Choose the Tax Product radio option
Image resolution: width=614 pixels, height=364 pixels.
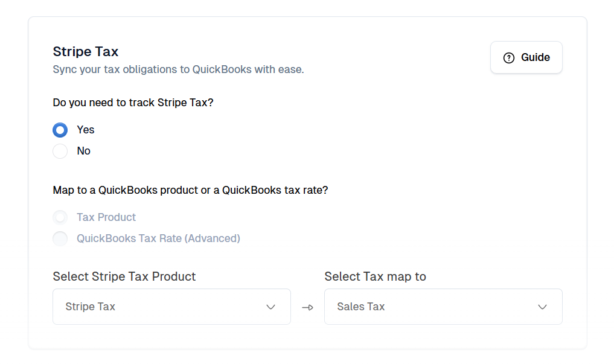(x=60, y=217)
